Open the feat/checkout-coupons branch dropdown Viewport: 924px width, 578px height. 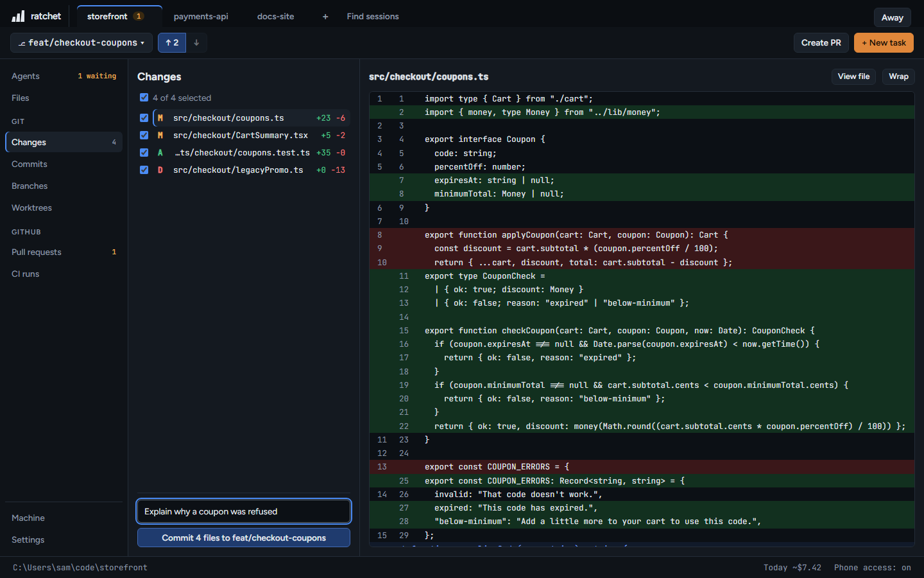(81, 42)
